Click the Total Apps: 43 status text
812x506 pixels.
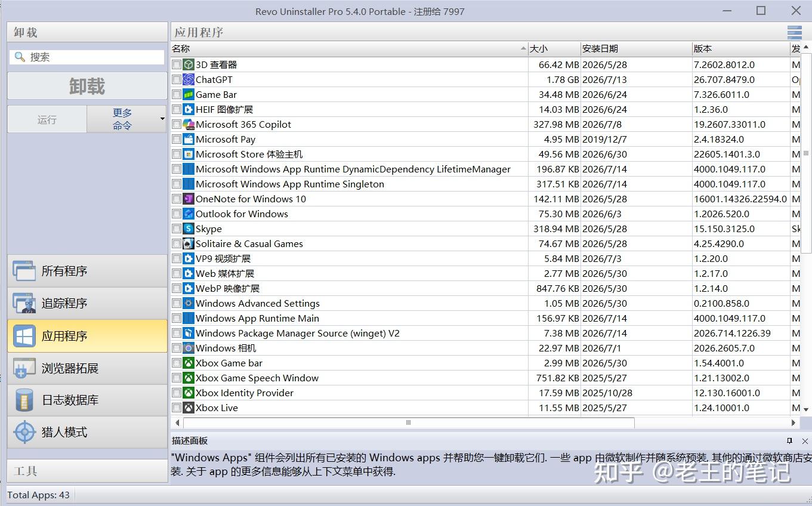pos(38,495)
